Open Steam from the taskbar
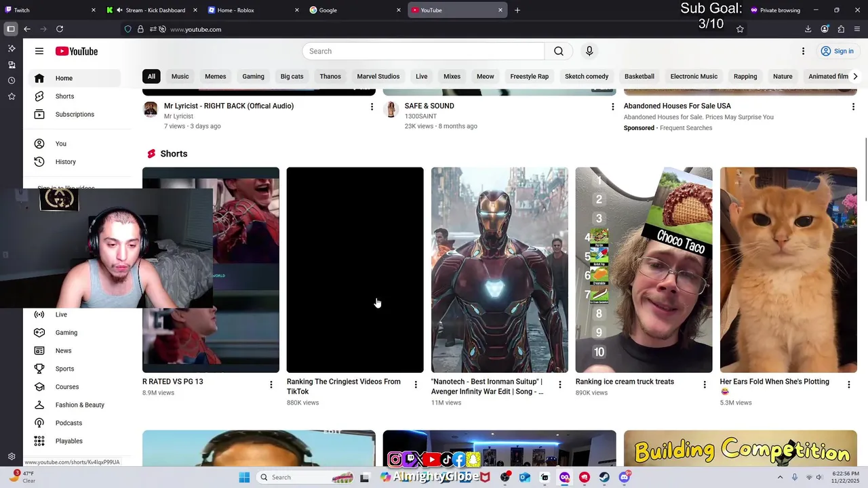This screenshot has height=488, width=868. tap(604, 477)
